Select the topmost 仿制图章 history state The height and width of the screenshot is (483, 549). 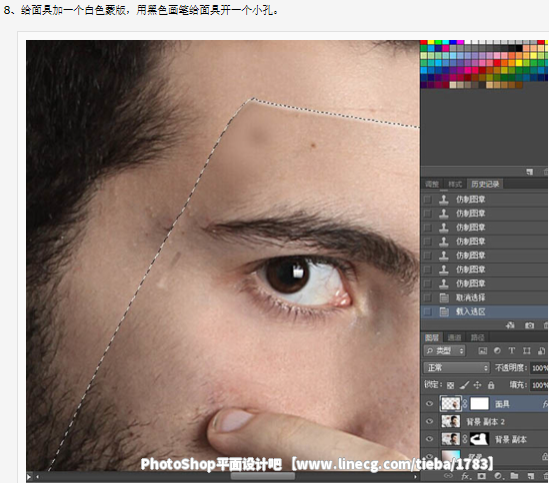click(485, 200)
